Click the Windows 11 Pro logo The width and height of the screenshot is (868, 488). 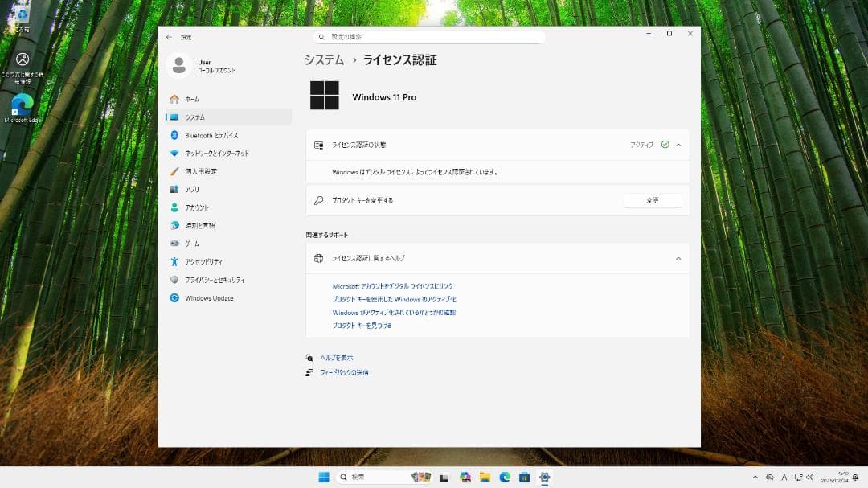coord(325,96)
